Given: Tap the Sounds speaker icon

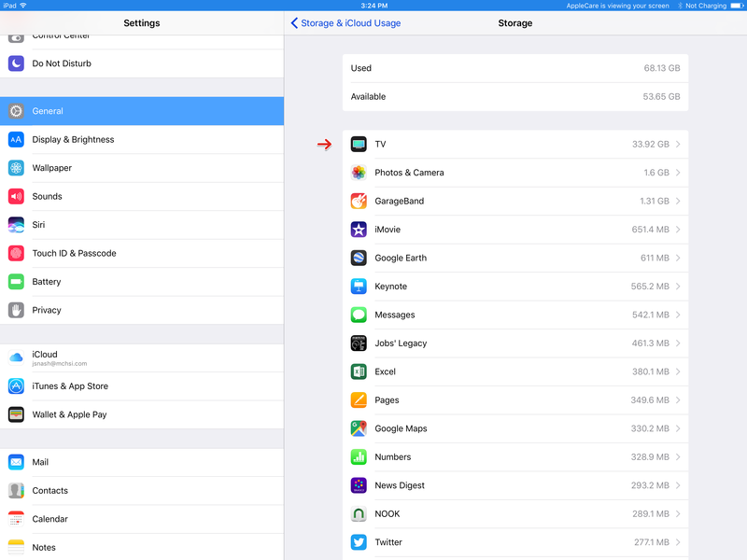Looking at the screenshot, I should click(16, 196).
